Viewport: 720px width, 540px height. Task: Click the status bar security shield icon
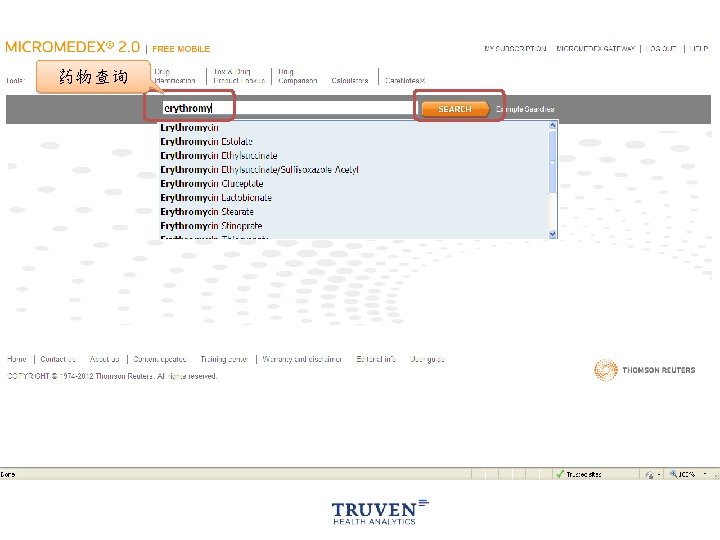[x=649, y=474]
